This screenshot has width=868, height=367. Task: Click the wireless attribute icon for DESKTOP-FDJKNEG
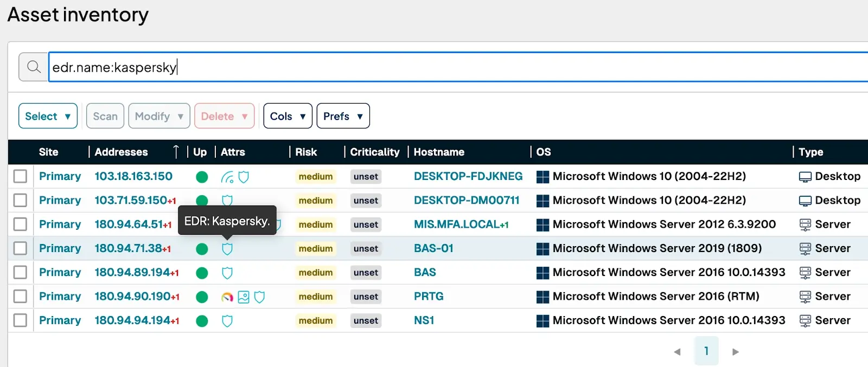point(227,177)
